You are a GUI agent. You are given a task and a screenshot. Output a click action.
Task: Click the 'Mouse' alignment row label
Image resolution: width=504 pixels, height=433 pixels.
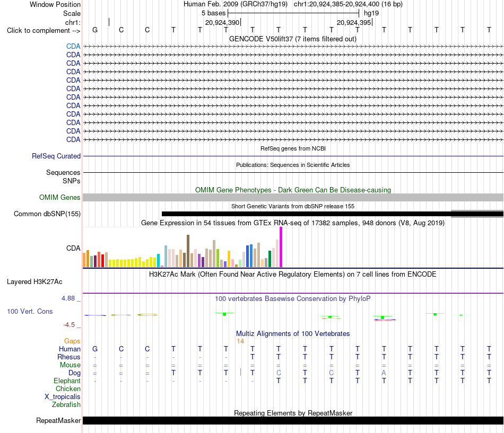point(70,365)
